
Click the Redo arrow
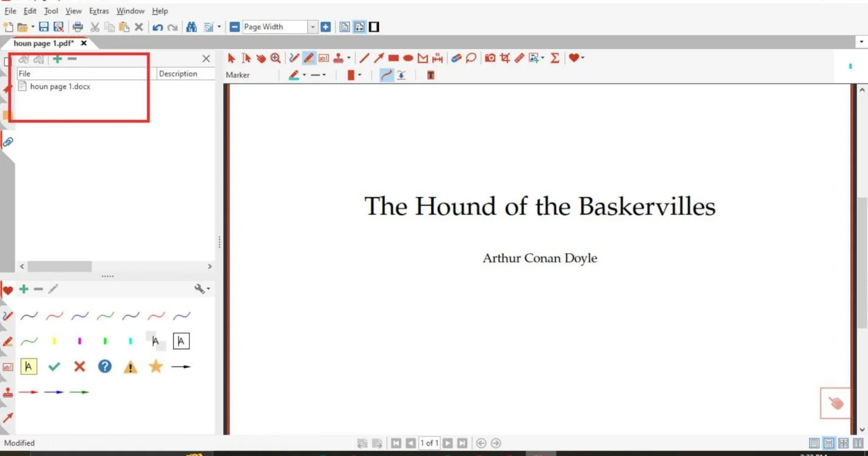tap(173, 27)
